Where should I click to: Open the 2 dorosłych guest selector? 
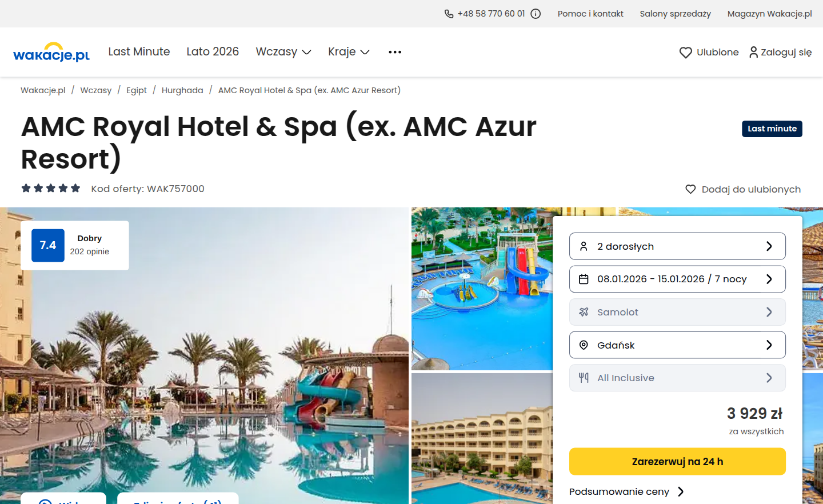(x=677, y=246)
